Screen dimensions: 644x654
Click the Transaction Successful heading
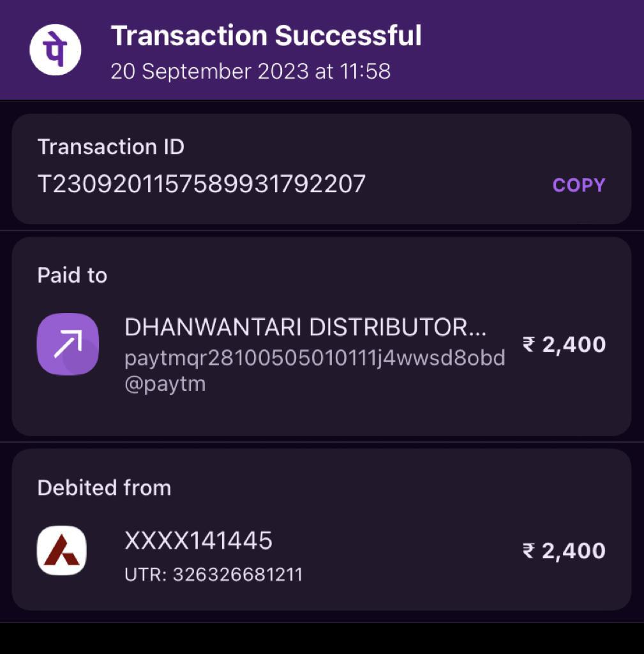click(x=266, y=36)
